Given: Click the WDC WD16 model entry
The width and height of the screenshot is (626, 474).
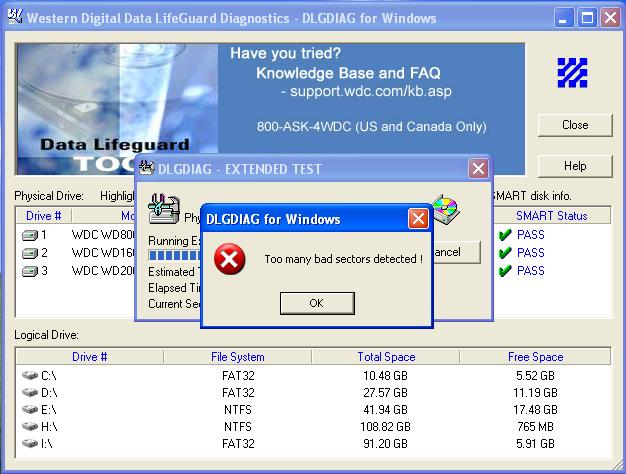Looking at the screenshot, I should pos(103,253).
